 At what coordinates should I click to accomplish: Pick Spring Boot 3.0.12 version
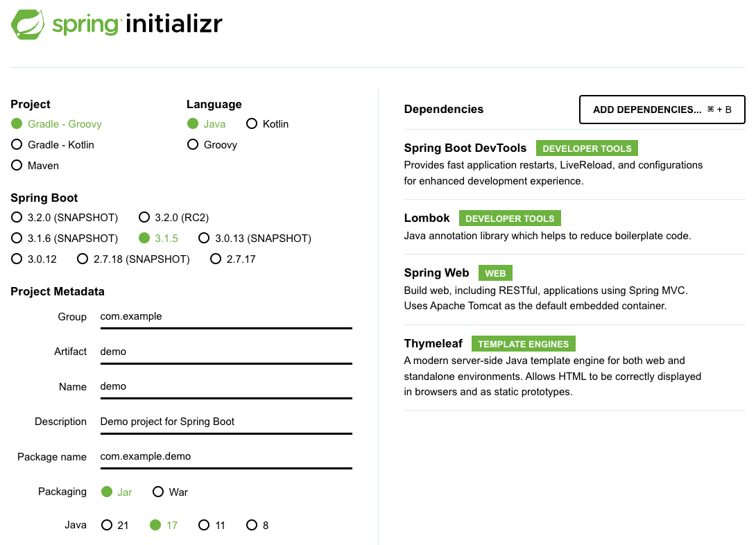[x=34, y=259]
